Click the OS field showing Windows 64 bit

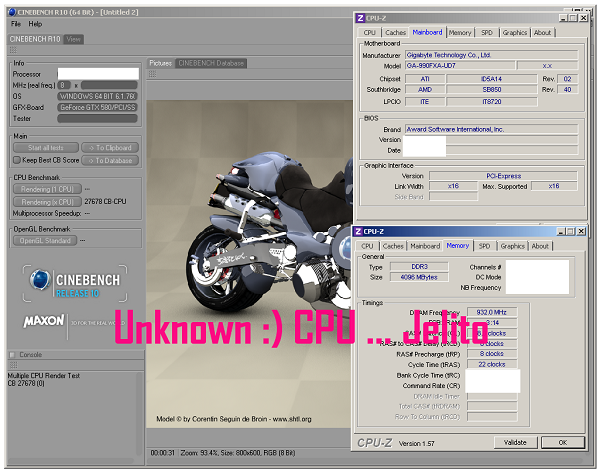click(x=97, y=96)
